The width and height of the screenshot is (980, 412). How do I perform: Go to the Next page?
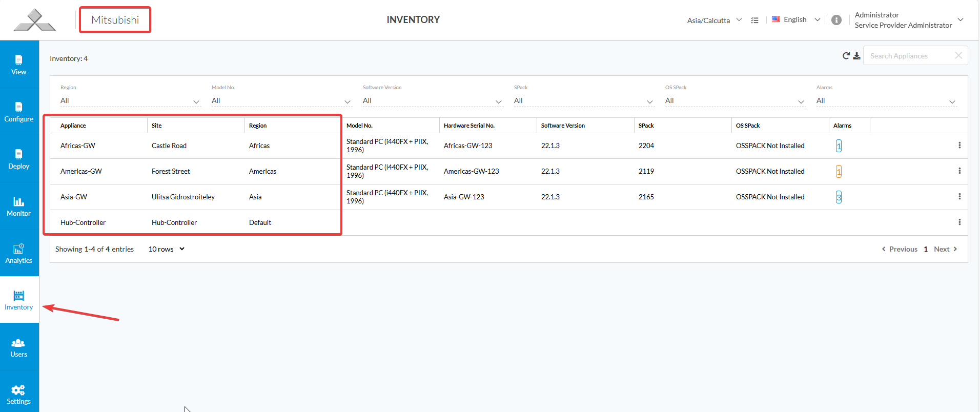[x=946, y=249]
